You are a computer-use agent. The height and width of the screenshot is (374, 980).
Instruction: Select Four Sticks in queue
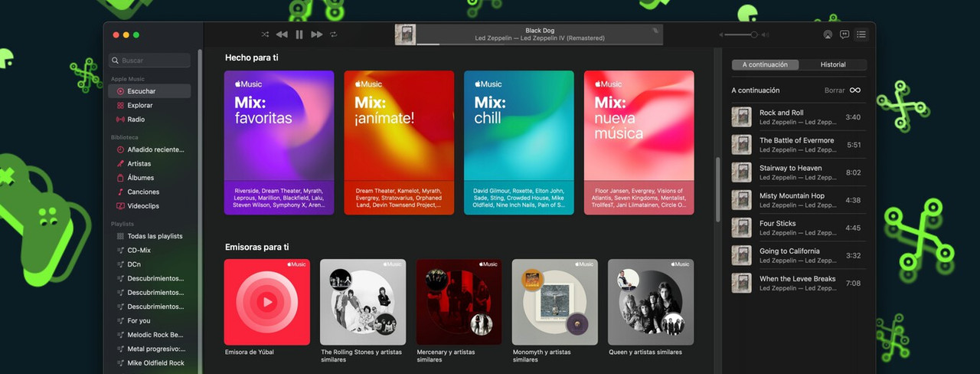tap(799, 228)
